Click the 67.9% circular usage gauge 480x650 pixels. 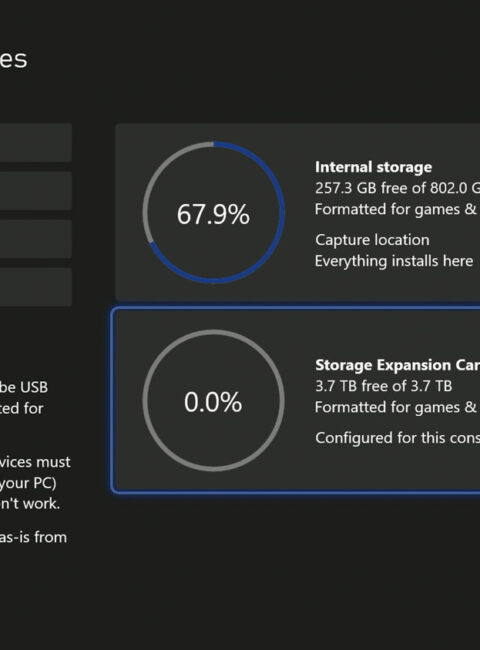click(x=213, y=213)
